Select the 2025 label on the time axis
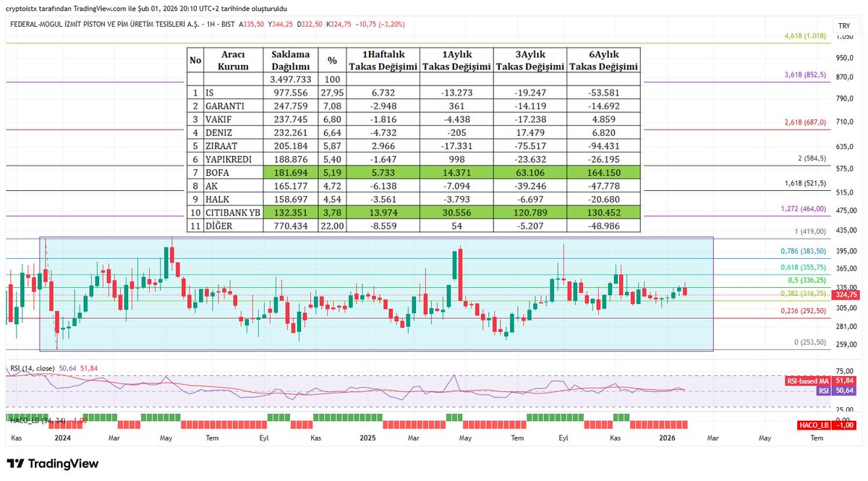Image resolution: width=868 pixels, height=481 pixels. (x=367, y=438)
